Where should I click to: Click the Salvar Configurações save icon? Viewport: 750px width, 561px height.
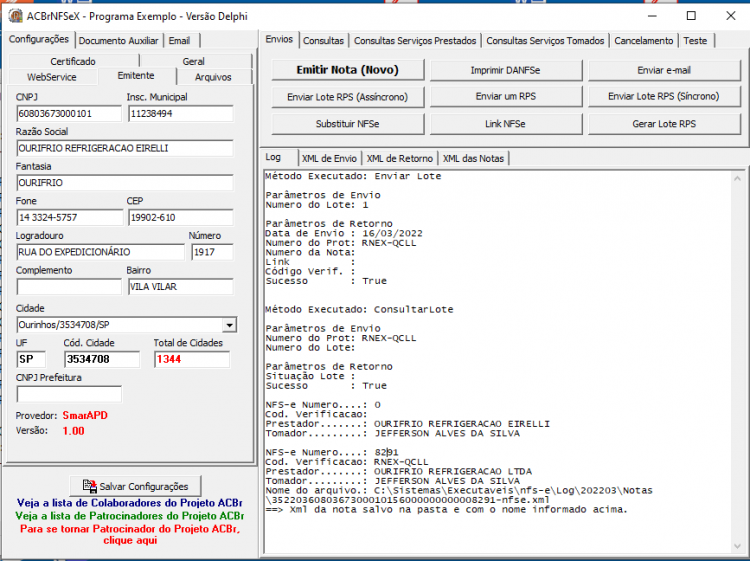89,486
